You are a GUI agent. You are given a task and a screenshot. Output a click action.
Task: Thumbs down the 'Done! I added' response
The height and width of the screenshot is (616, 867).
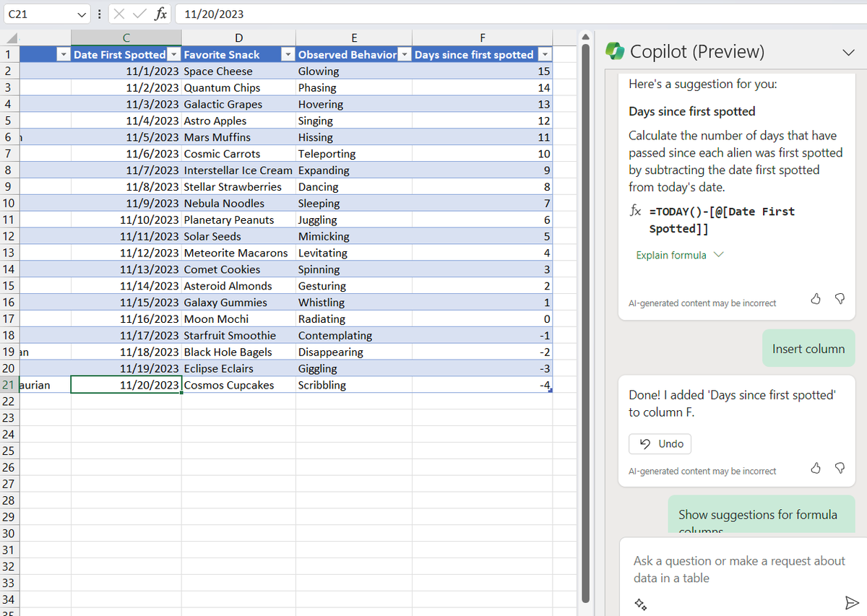coord(840,467)
